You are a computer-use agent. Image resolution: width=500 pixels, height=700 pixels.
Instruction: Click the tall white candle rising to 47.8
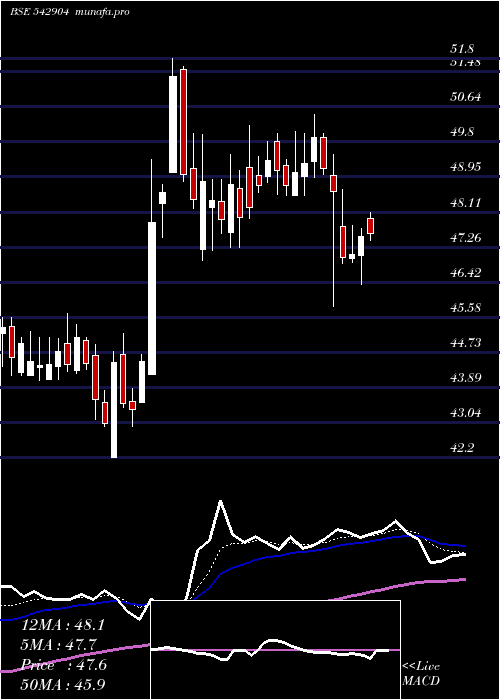[x=152, y=298]
